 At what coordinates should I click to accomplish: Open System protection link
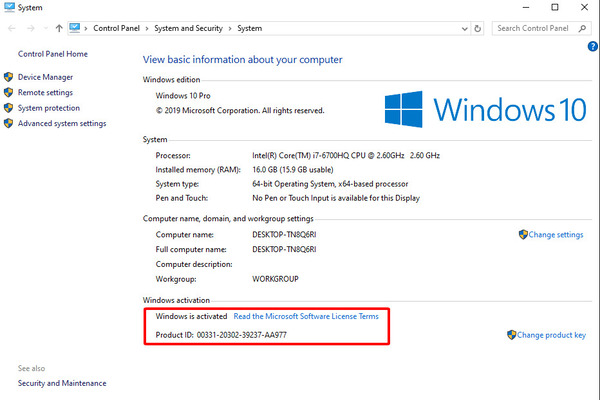tap(49, 108)
